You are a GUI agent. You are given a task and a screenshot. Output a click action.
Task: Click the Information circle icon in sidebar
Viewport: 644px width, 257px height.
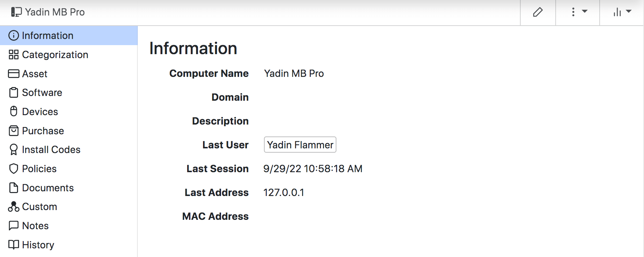click(x=13, y=35)
